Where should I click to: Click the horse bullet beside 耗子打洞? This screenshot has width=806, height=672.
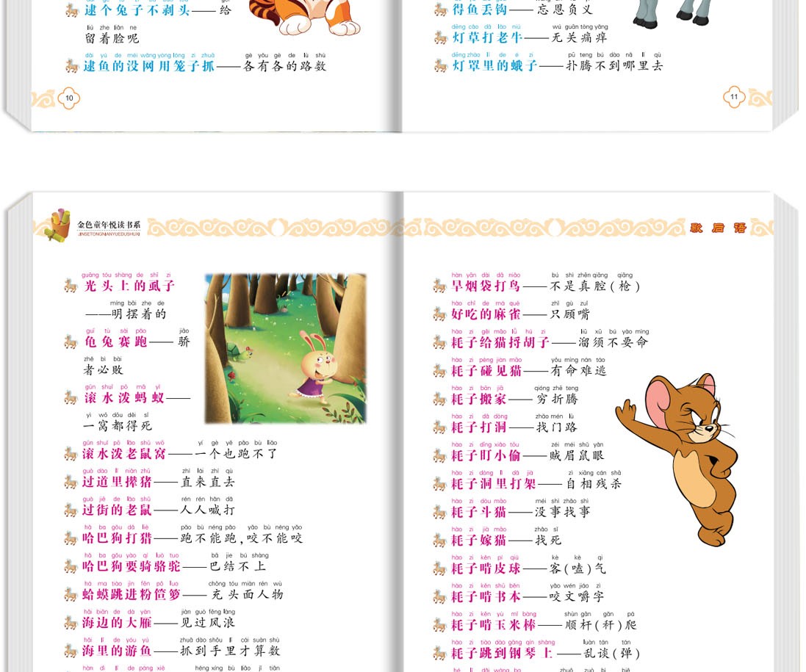point(439,427)
